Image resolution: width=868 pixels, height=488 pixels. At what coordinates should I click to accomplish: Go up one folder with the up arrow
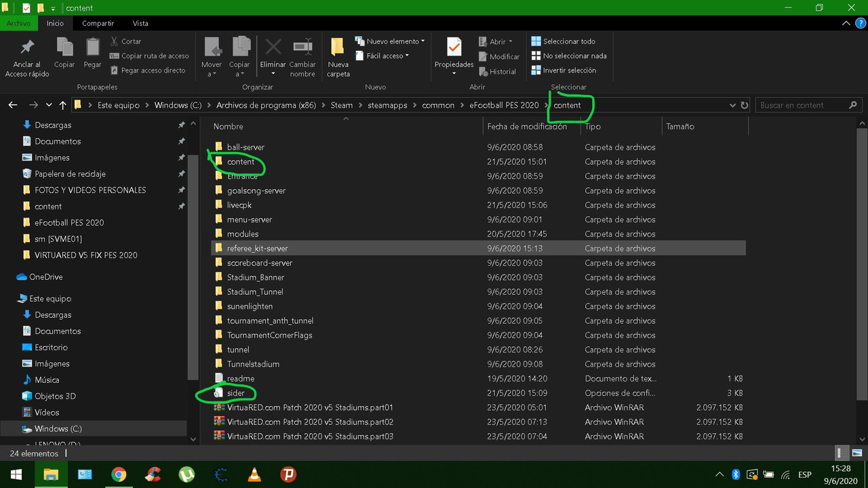tap(63, 105)
